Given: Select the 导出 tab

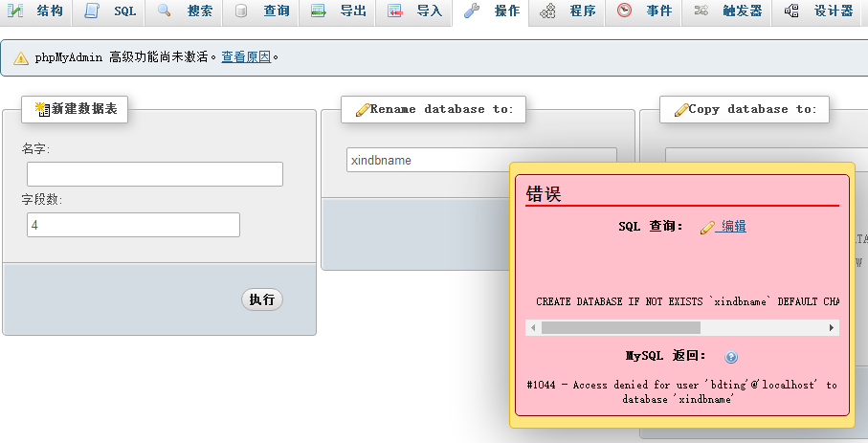Looking at the screenshot, I should point(338,12).
